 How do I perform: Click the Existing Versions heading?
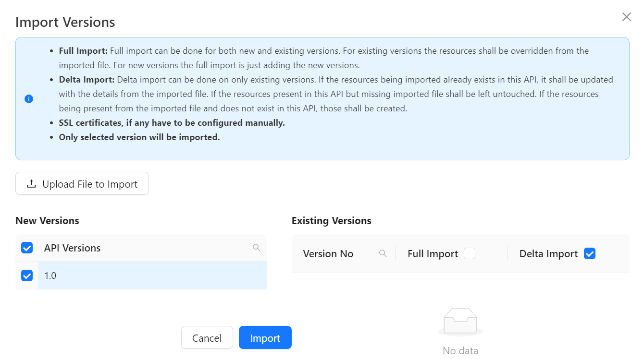331,221
